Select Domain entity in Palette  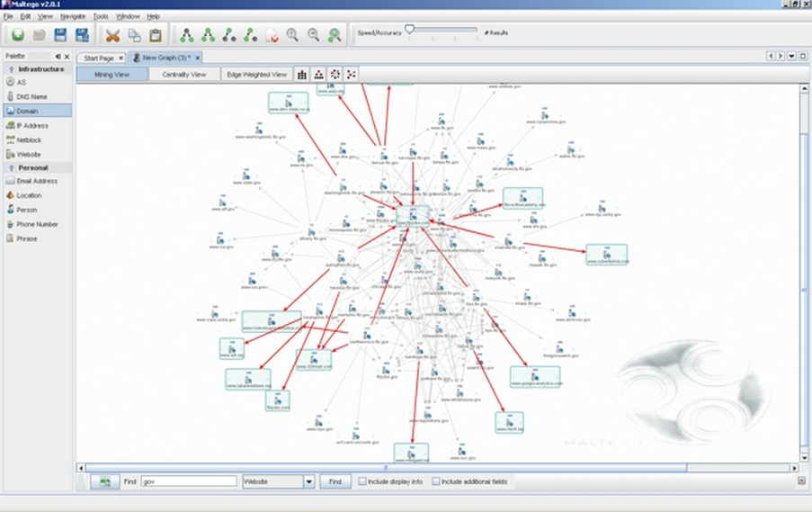tap(37, 111)
